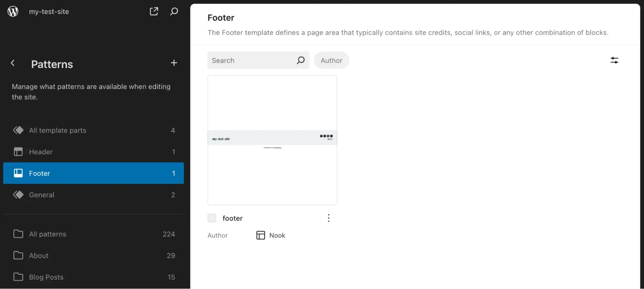The image size is (644, 289).
Task: Click the Nook template icon beside Author
Action: [260, 235]
